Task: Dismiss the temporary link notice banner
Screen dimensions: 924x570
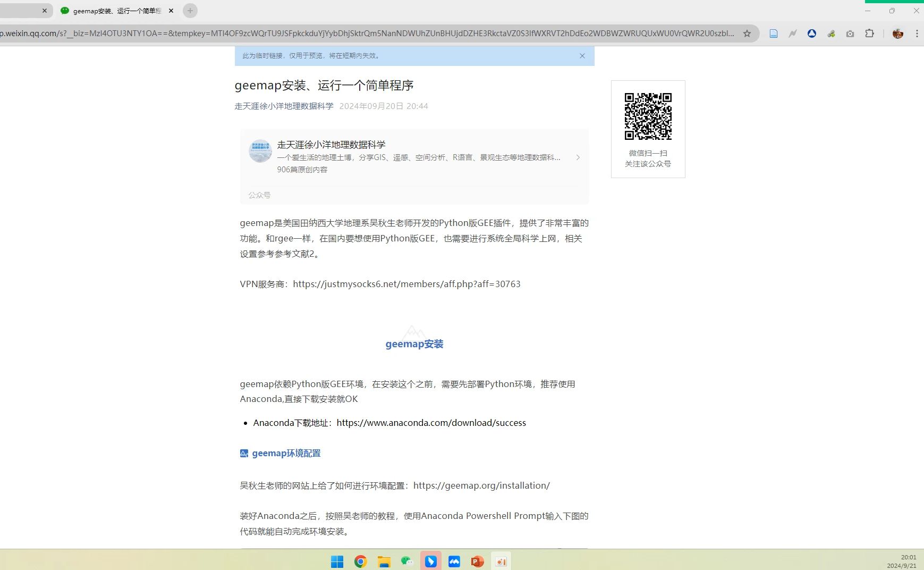Action: pos(582,56)
